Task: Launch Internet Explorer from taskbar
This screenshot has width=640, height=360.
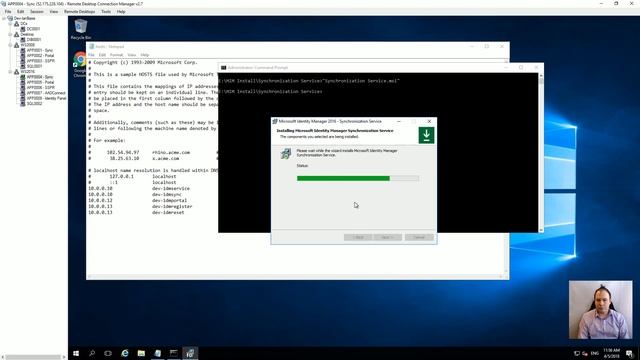Action: click(124, 353)
